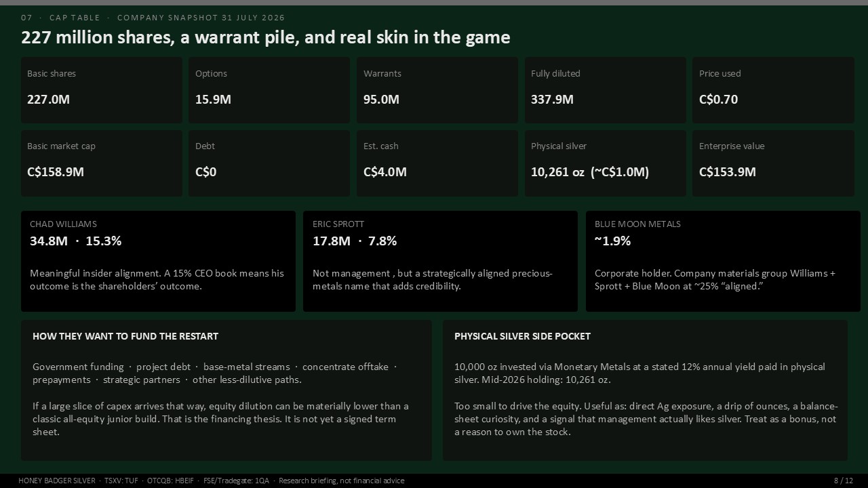Select the Basic market cap card
The height and width of the screenshot is (488, 868).
click(x=101, y=163)
